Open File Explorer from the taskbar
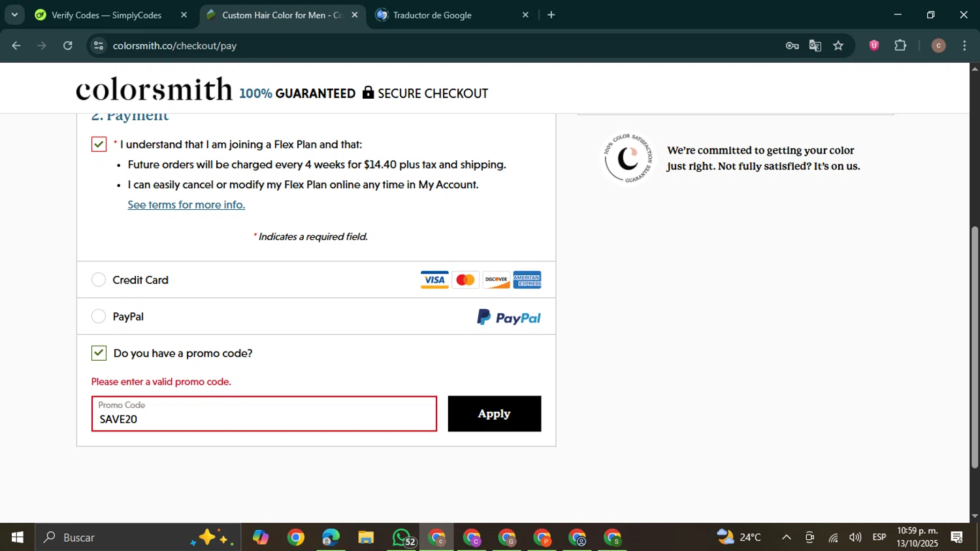Image resolution: width=980 pixels, height=551 pixels. point(366,537)
